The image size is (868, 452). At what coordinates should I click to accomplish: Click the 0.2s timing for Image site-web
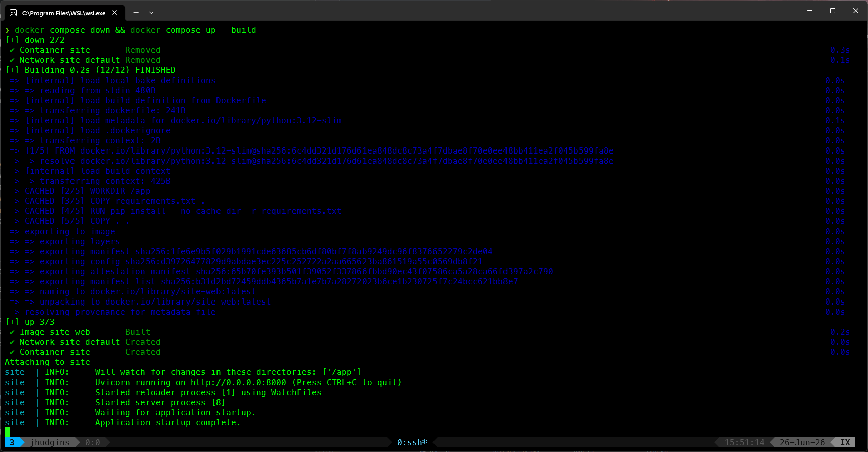[x=840, y=332]
